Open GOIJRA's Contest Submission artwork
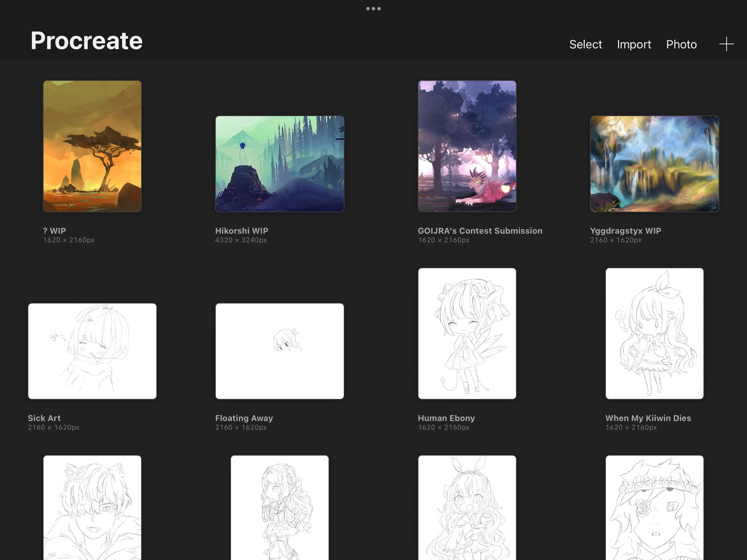747x560 pixels. point(467,146)
